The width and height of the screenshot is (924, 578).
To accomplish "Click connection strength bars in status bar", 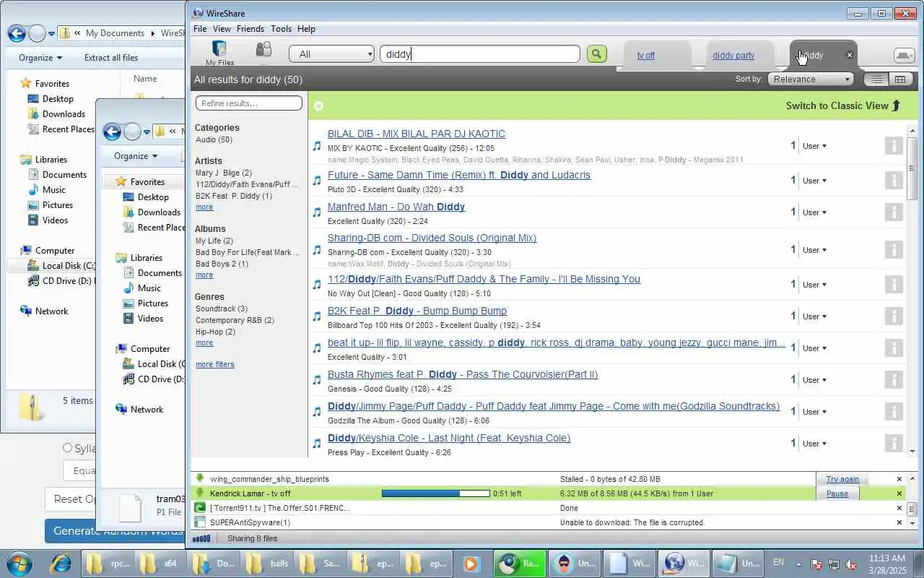I will click(x=201, y=538).
